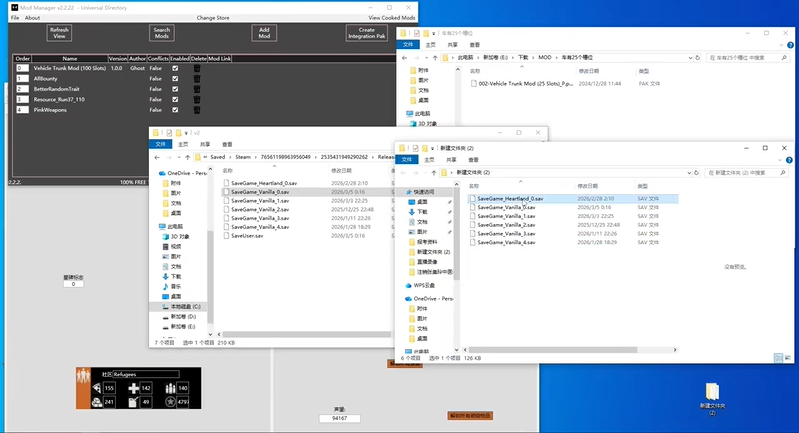Open the About menu in Mod Manager
Image resolution: width=799 pixels, height=433 pixels.
click(32, 18)
